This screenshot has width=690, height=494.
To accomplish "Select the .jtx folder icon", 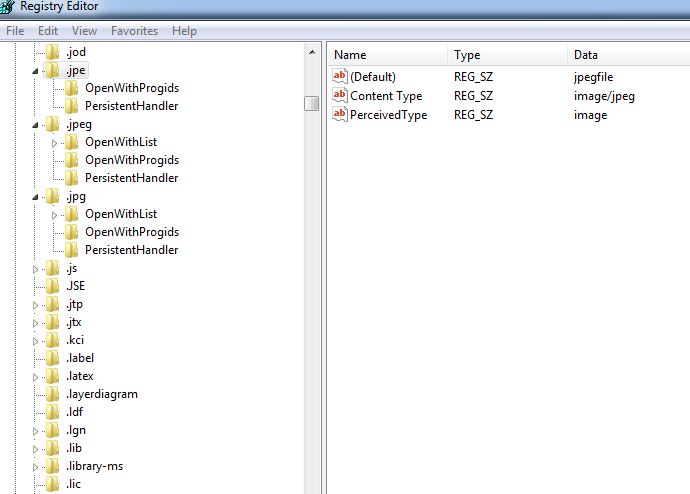I will tap(52, 322).
